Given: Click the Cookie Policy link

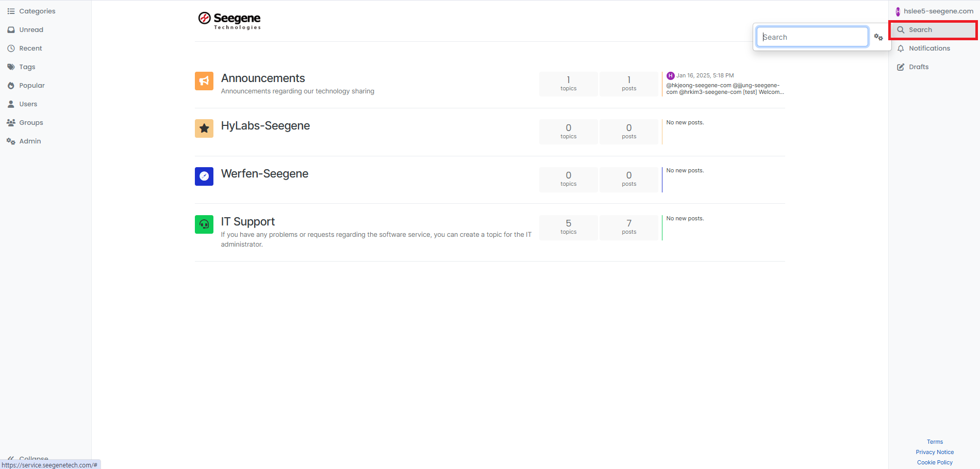Looking at the screenshot, I should click(x=934, y=462).
